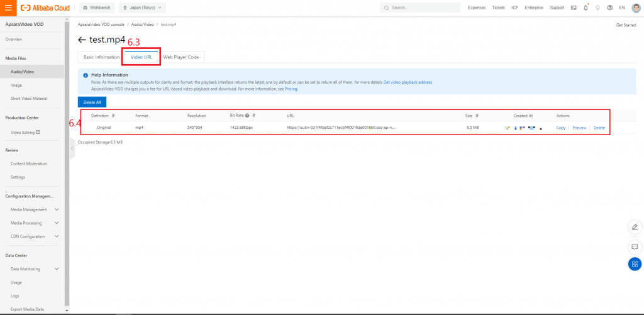Switch to the Web Player Code tab
The width and height of the screenshot is (644, 315).
point(180,57)
